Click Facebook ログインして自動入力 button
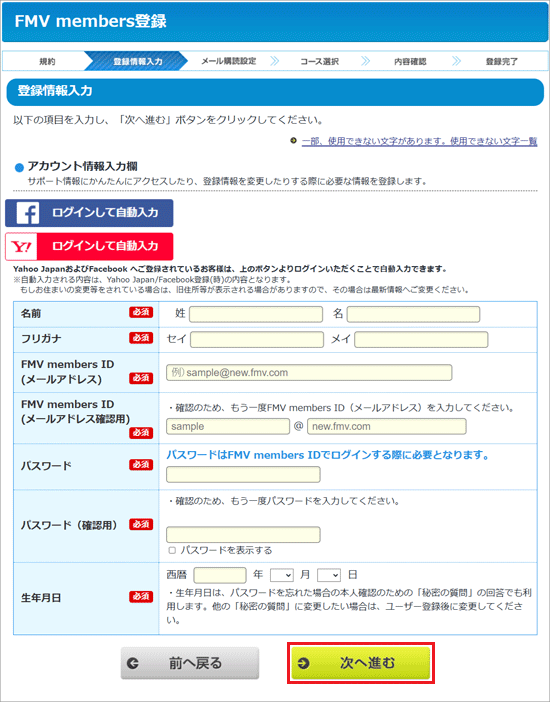This screenshot has height=702, width=550. point(89,213)
